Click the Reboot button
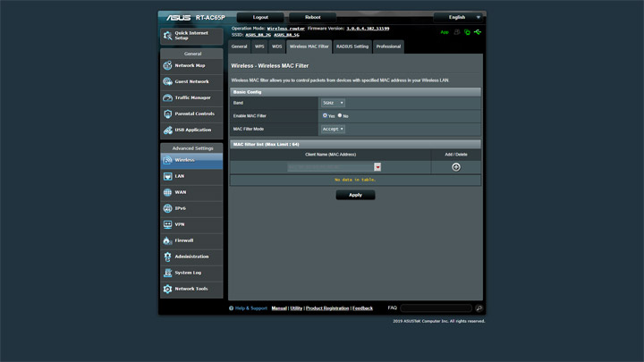 (x=312, y=17)
